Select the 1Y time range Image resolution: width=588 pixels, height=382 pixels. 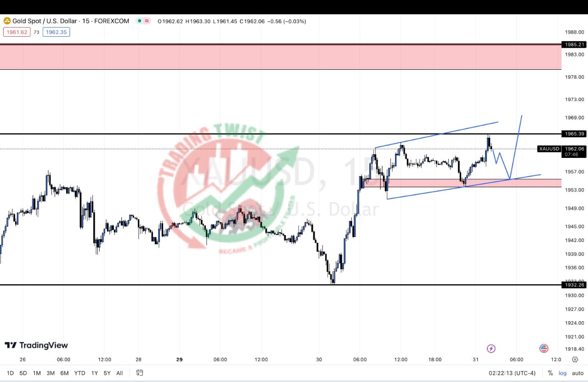coord(95,373)
